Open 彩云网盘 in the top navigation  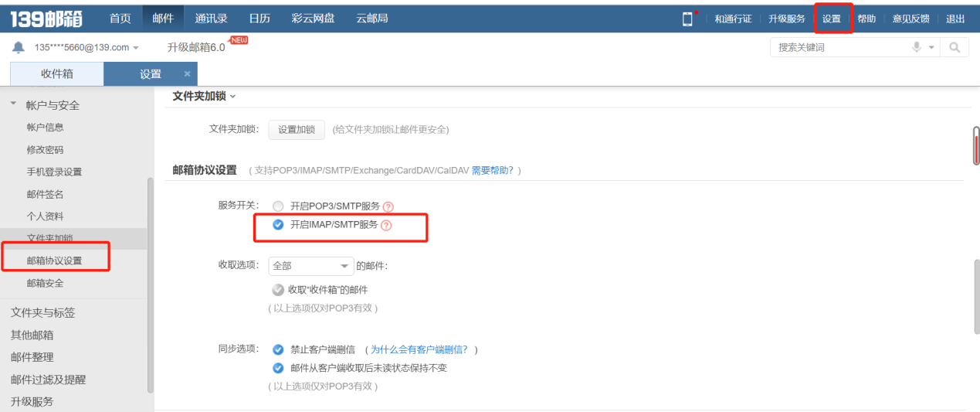[313, 19]
